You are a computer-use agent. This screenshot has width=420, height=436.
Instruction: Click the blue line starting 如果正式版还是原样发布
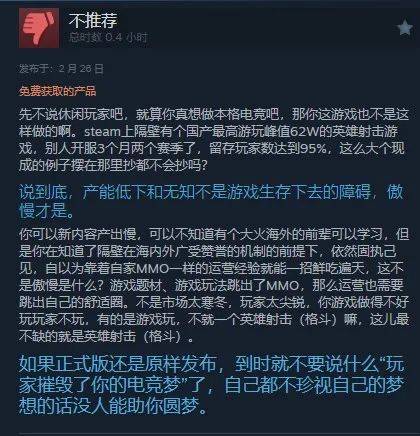(212, 364)
